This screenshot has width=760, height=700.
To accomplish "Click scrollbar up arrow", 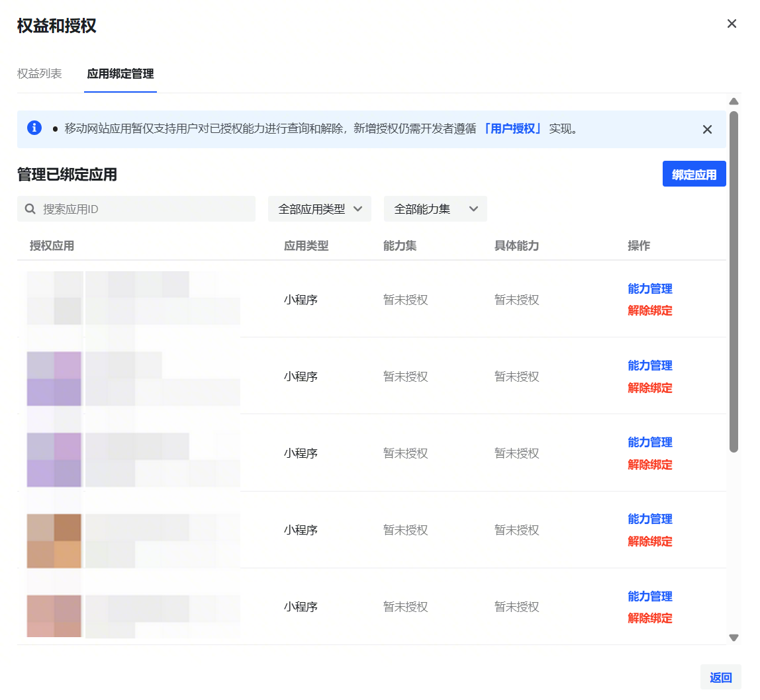I will click(x=734, y=102).
